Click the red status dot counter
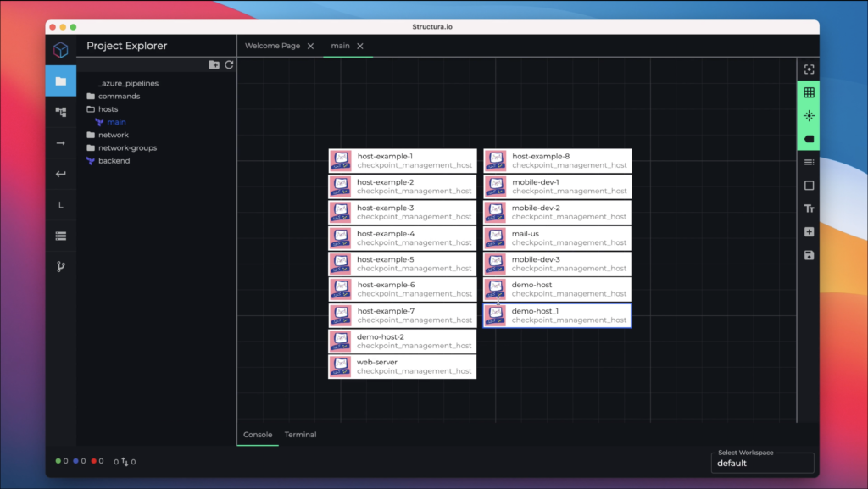Screen dimensions: 868x489 click(97, 461)
